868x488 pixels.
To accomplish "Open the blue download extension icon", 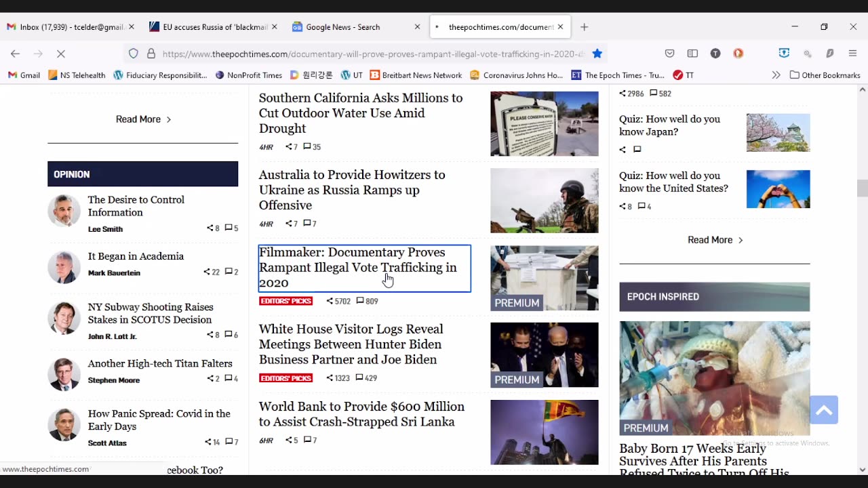I will coord(785,54).
